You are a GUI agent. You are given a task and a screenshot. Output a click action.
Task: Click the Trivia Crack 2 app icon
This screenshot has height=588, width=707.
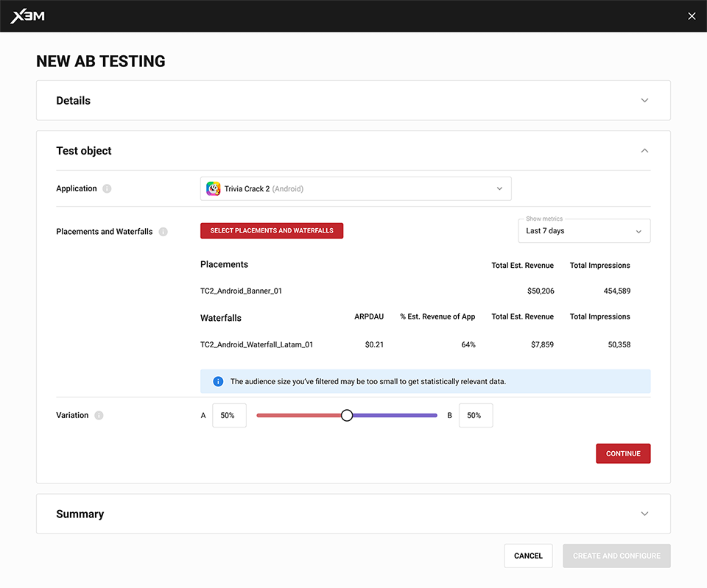click(214, 189)
